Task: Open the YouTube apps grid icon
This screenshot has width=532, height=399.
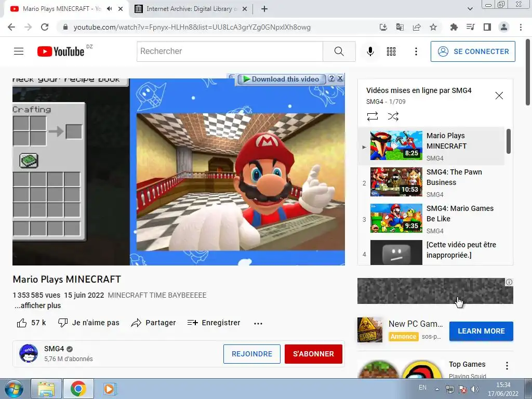Action: pyautogui.click(x=391, y=51)
